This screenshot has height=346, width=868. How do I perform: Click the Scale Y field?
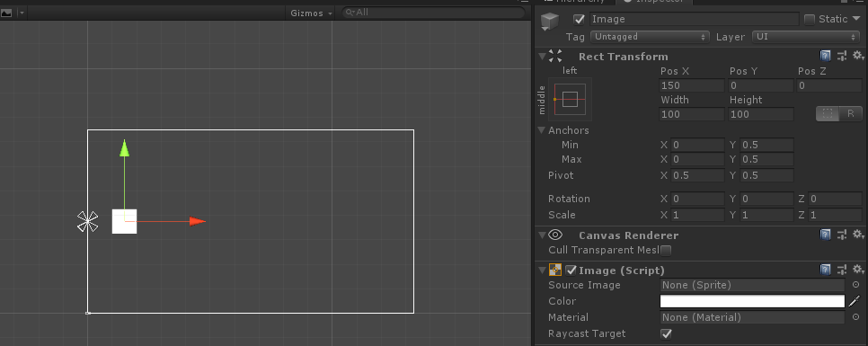click(766, 215)
